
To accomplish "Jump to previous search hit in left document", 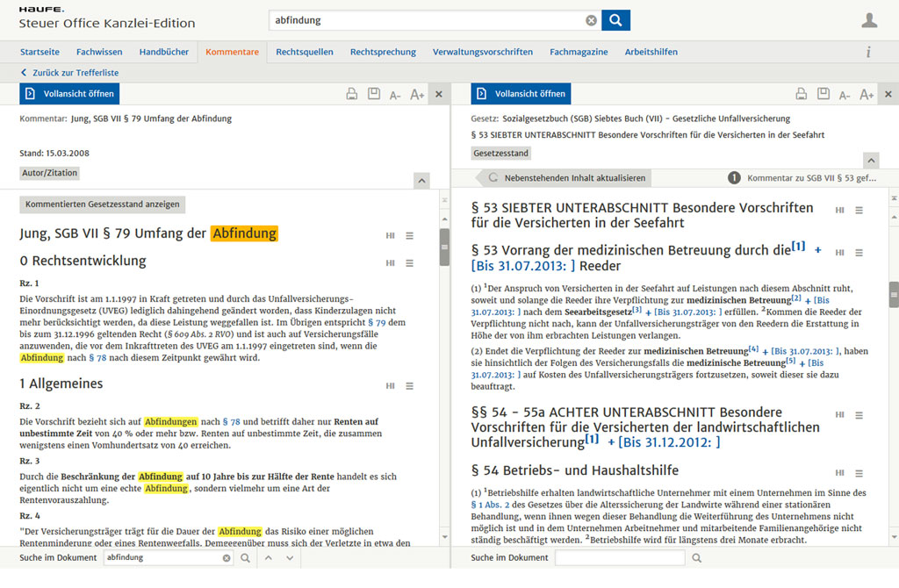I will (269, 558).
